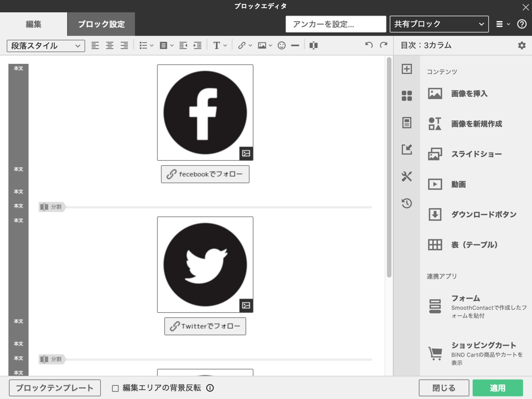Decrease indent icon

183,45
